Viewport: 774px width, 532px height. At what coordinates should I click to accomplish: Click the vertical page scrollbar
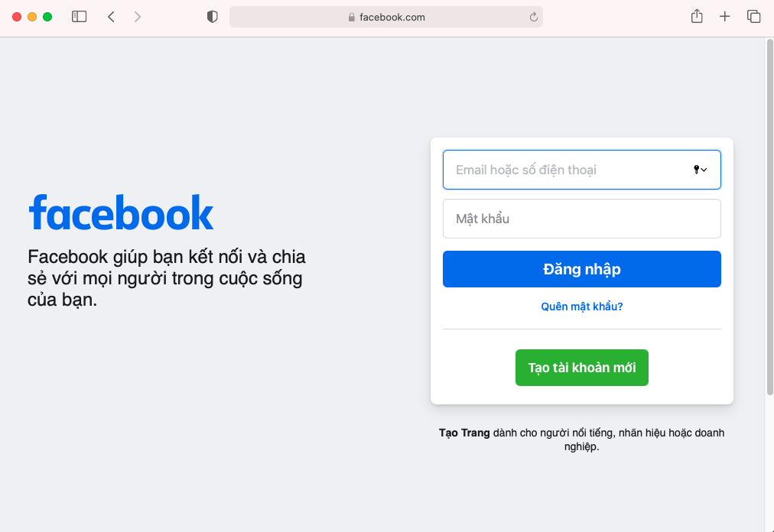[769, 217]
